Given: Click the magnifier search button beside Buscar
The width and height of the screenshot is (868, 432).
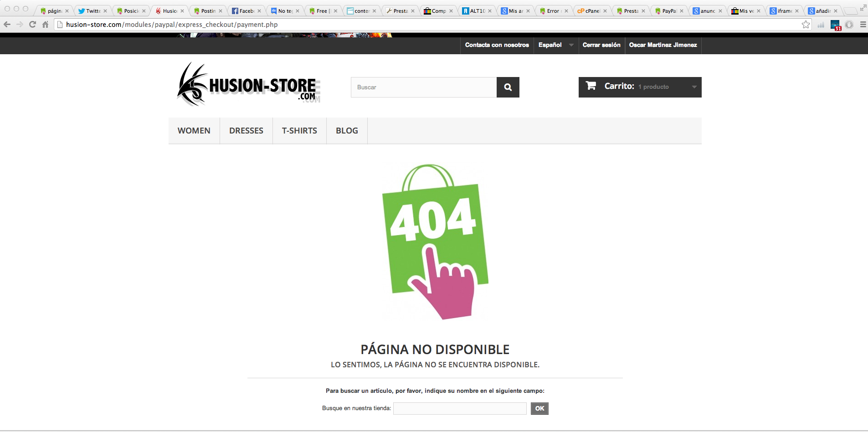Looking at the screenshot, I should (508, 87).
